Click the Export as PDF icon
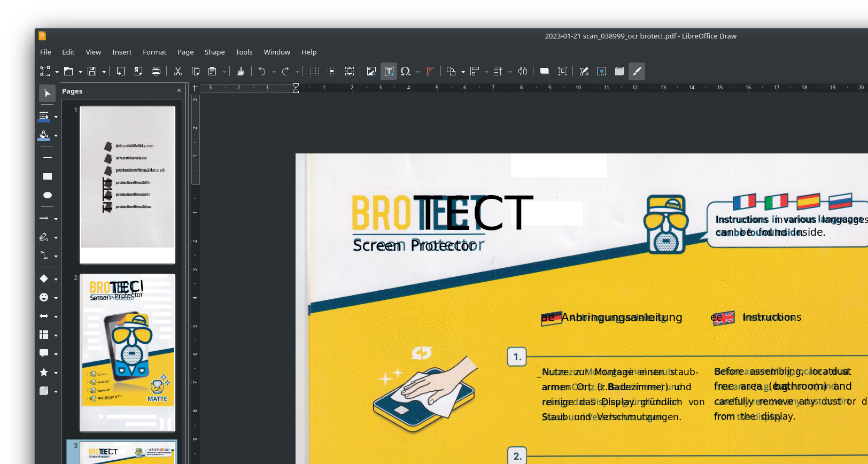This screenshot has height=464, width=868. point(138,71)
